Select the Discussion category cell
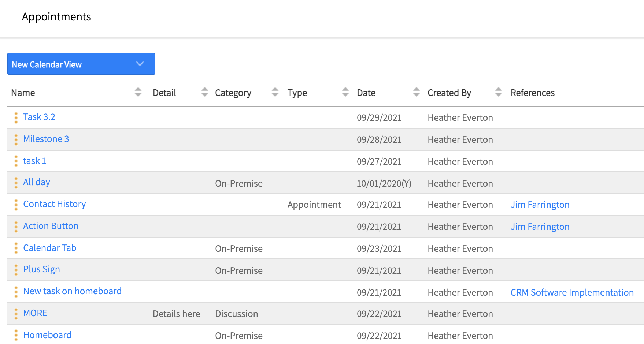The image size is (644, 344). pyautogui.click(x=237, y=314)
